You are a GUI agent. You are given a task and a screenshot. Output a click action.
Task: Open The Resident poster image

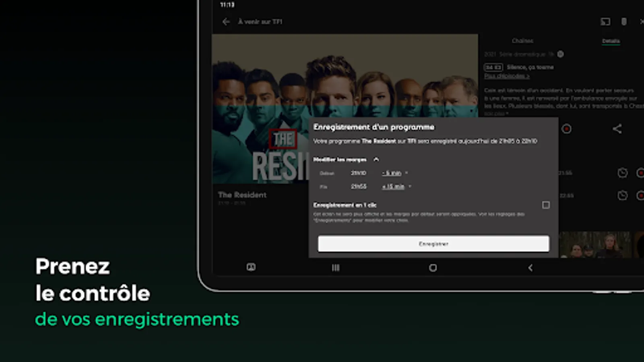tap(345, 109)
